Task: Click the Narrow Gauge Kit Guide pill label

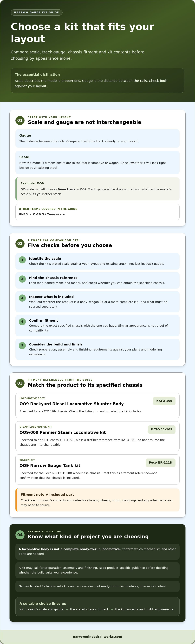Action: tap(37, 12)
